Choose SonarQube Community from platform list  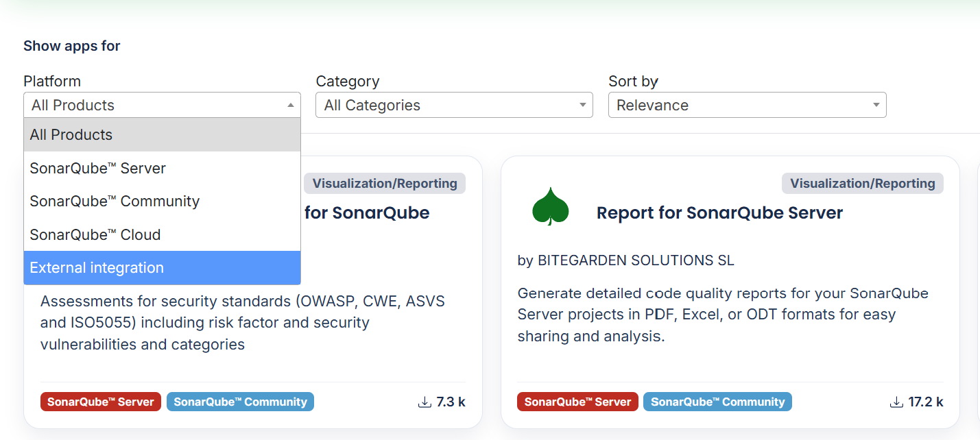162,201
